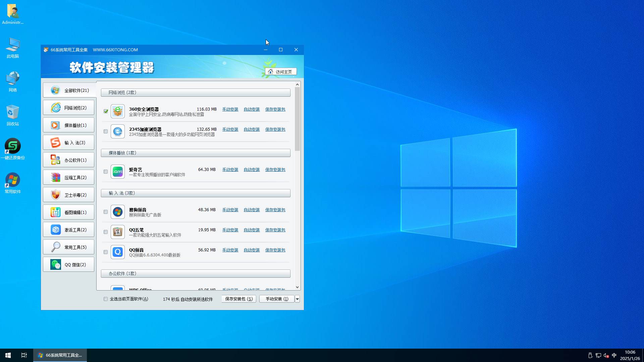This screenshot has width=644, height=362.
Task: Click the volume icon in system tray
Action: point(606,355)
